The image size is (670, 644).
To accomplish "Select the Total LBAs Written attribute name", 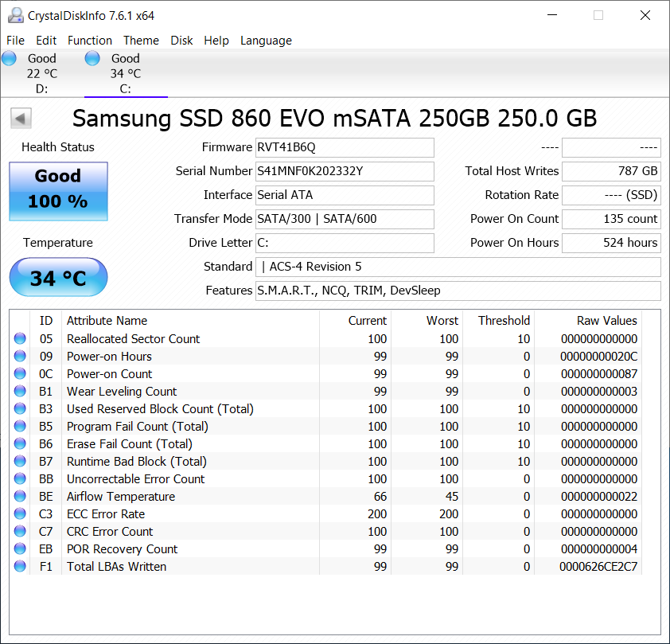I will click(x=117, y=567).
